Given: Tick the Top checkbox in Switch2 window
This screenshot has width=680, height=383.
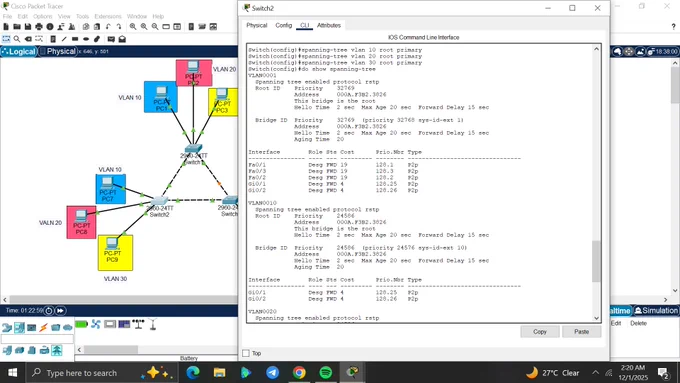Looking at the screenshot, I should 246,353.
